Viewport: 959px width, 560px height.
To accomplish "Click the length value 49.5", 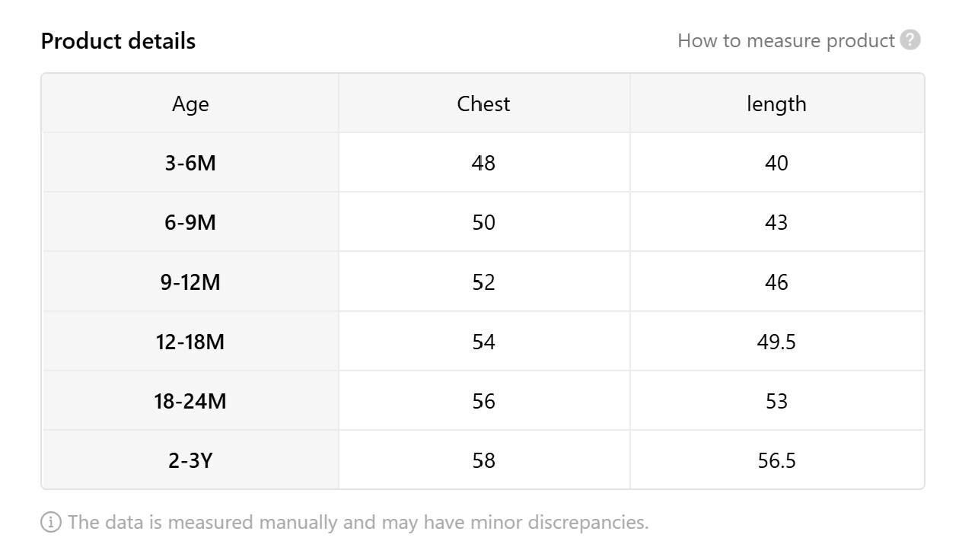I will [776, 342].
